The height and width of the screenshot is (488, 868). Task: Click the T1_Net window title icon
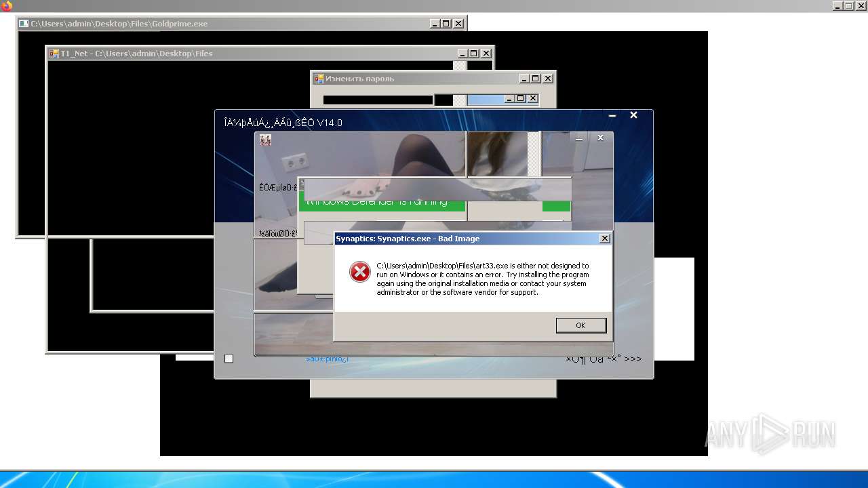pyautogui.click(x=54, y=54)
